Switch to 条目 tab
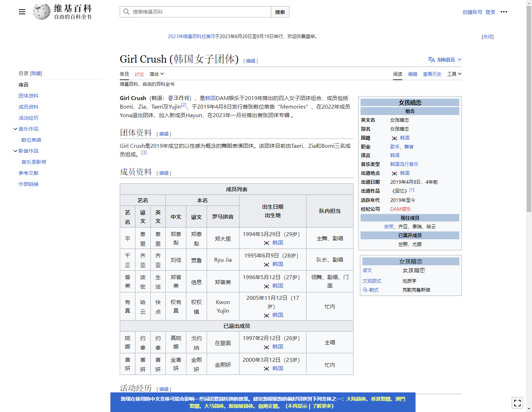532x412 pixels. tap(124, 74)
